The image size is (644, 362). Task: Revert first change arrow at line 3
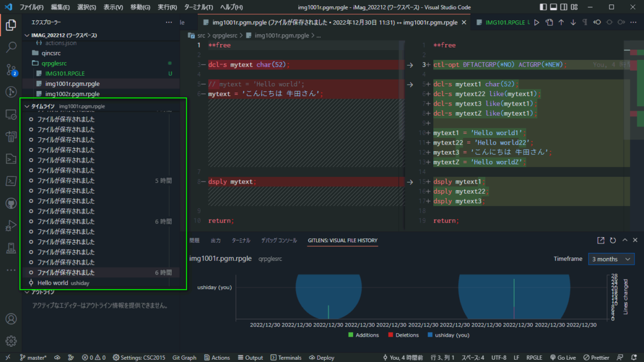410,65
